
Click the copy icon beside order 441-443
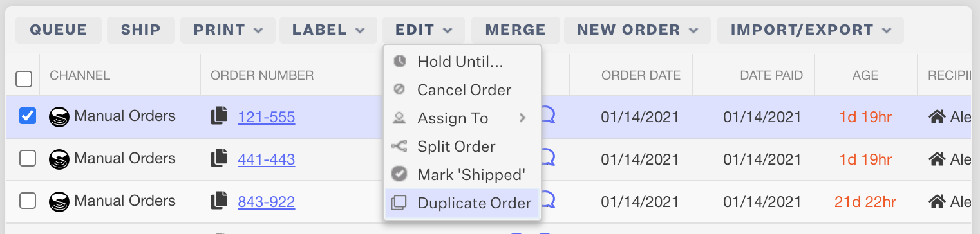(x=219, y=158)
